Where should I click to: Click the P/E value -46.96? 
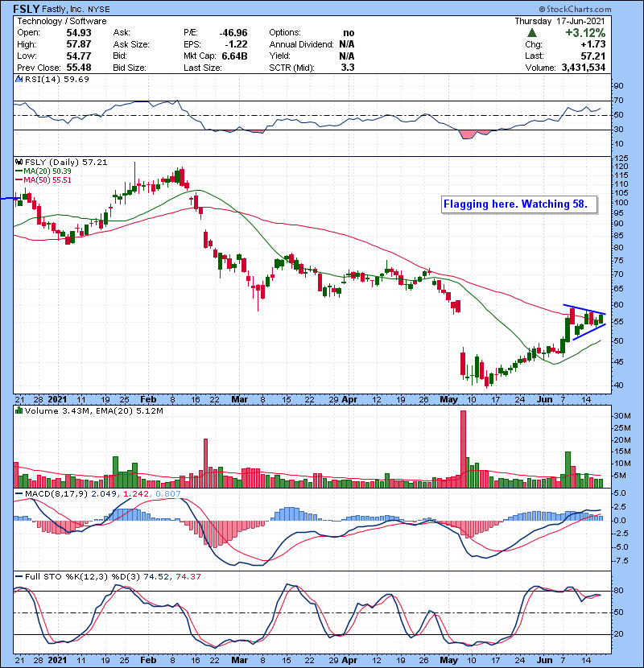(x=233, y=33)
